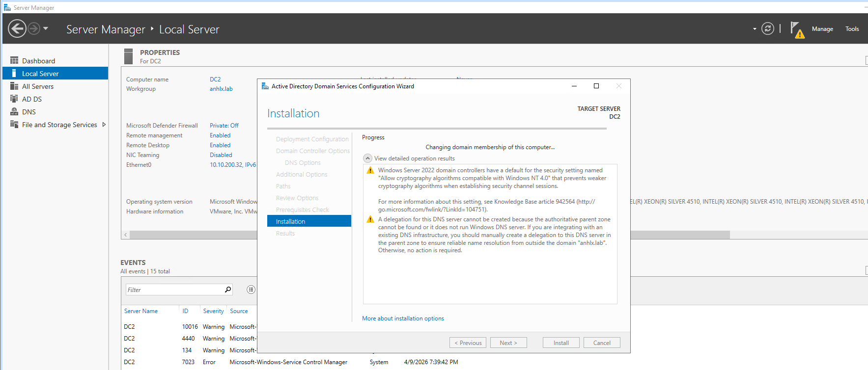Open More about installation options link

[403, 318]
